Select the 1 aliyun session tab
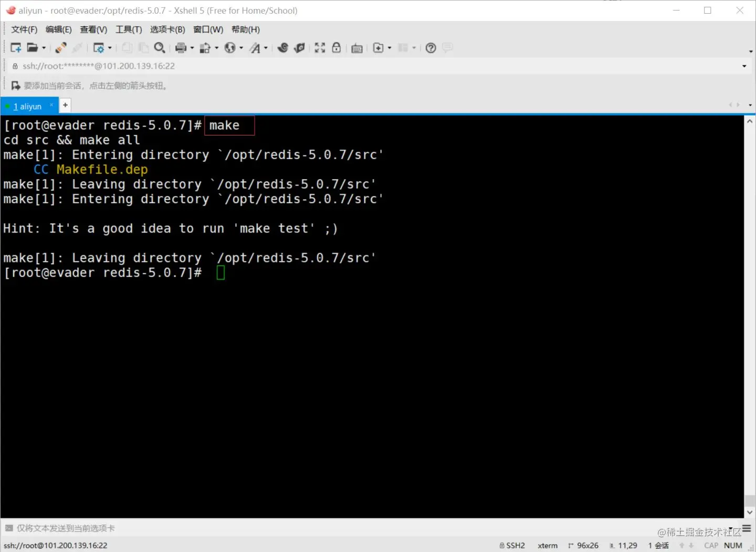 coord(27,106)
